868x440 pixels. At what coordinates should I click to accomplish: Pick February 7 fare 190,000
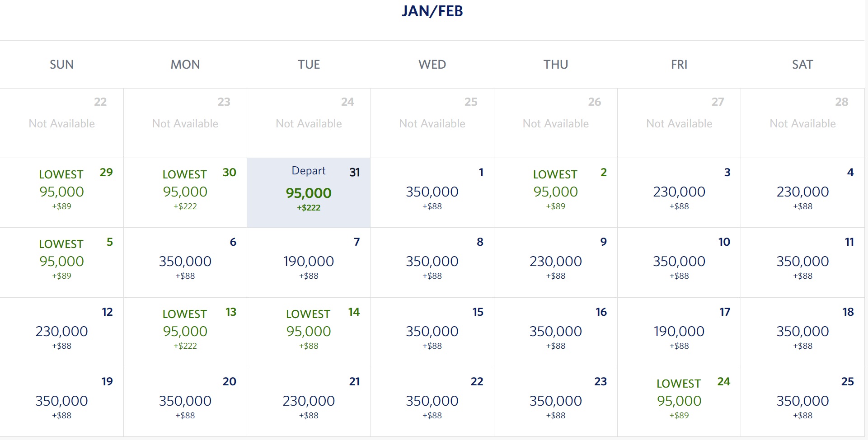(309, 262)
